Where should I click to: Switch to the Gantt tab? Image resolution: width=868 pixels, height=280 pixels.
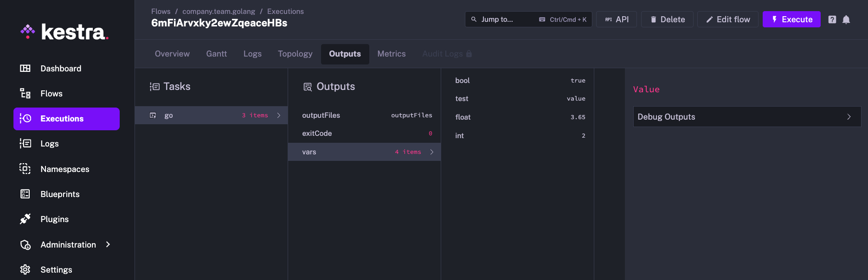point(216,54)
